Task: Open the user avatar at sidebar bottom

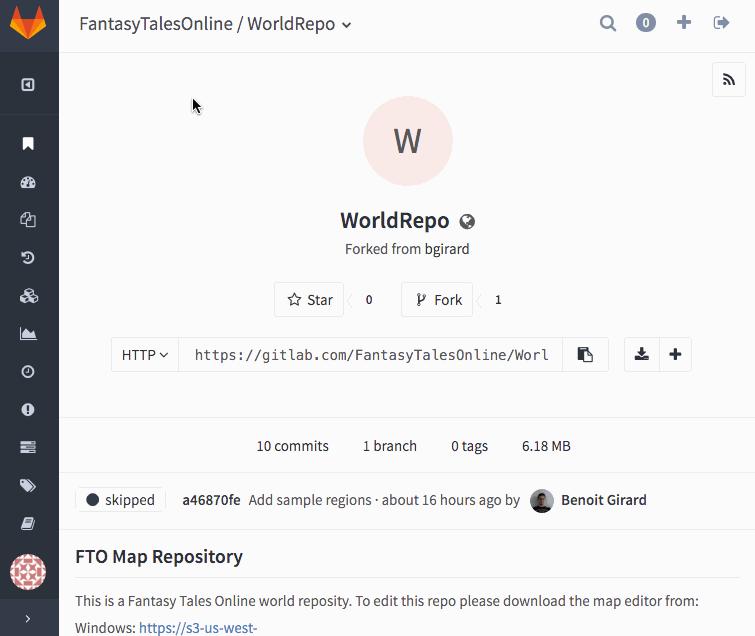Action: click(28, 571)
